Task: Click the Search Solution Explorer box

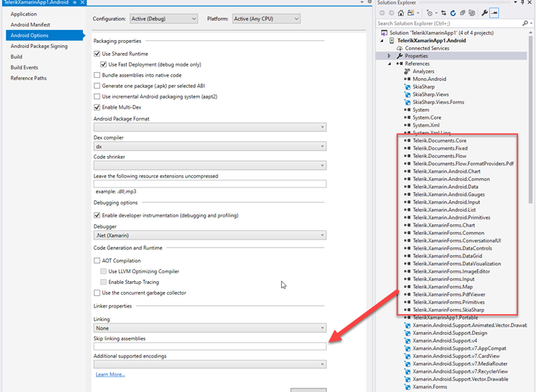Action: click(449, 23)
